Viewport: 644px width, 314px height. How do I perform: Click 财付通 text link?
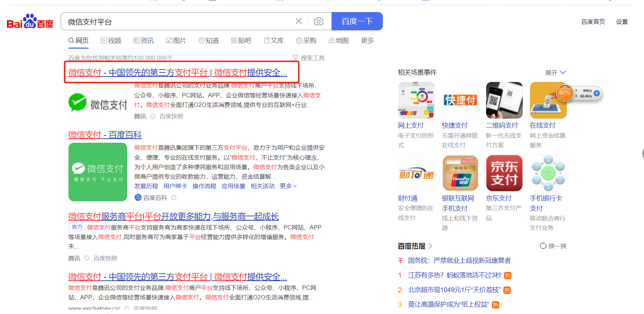(408, 198)
